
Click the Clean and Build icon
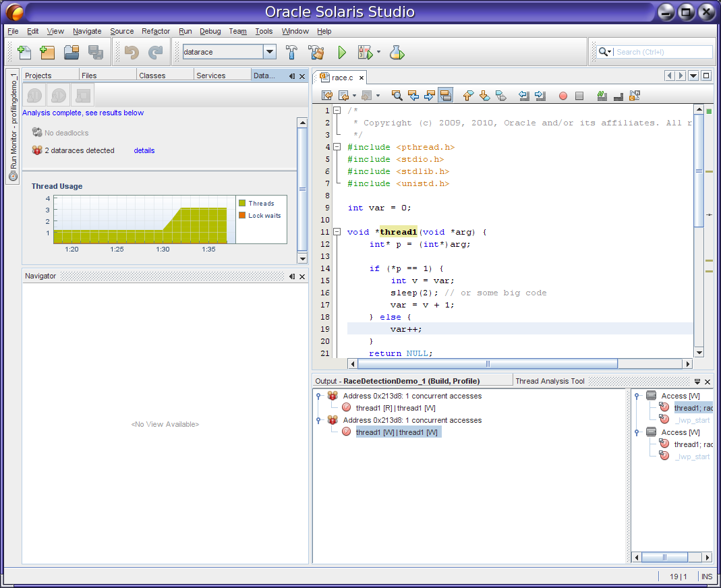point(316,53)
